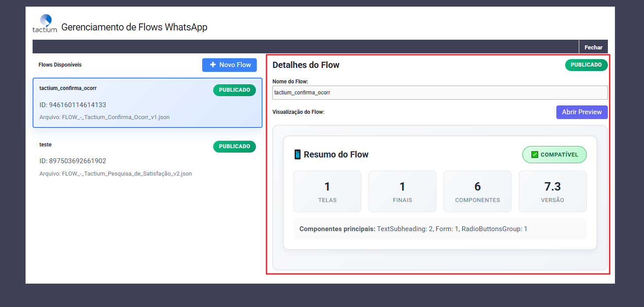The width and height of the screenshot is (644, 307).
Task: Click the Finais count card
Action: pyautogui.click(x=402, y=191)
